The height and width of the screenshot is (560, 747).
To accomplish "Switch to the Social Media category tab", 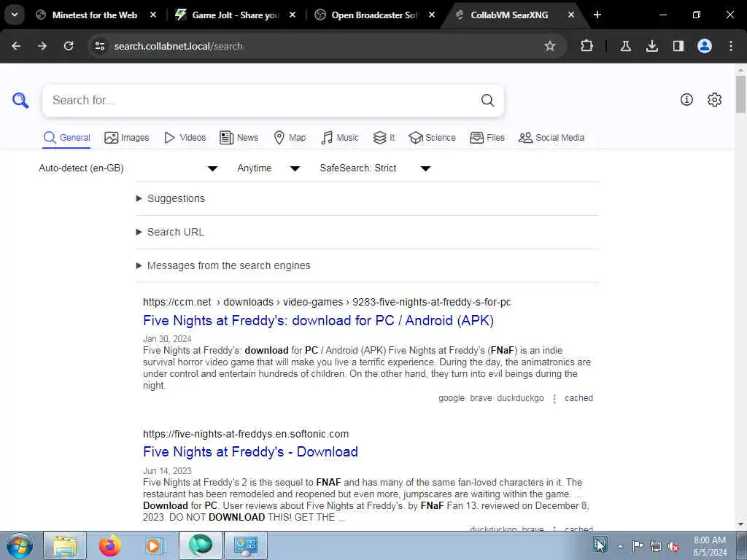I will pyautogui.click(x=551, y=138).
